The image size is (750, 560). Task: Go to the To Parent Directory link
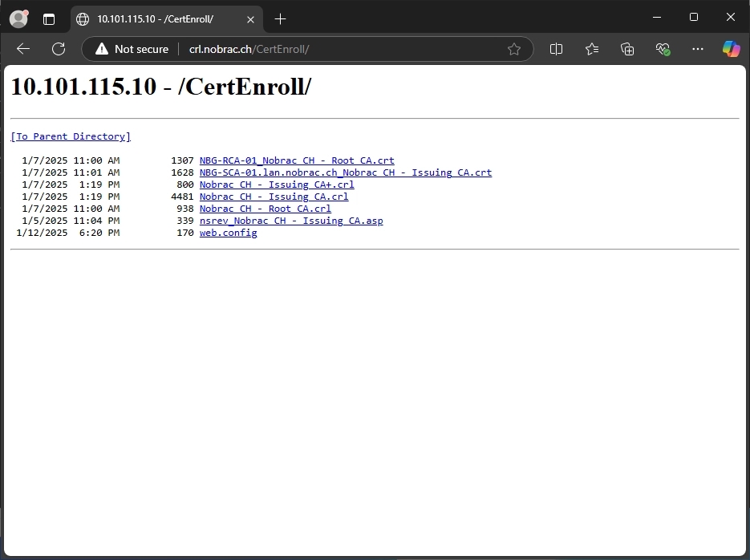pos(71,136)
